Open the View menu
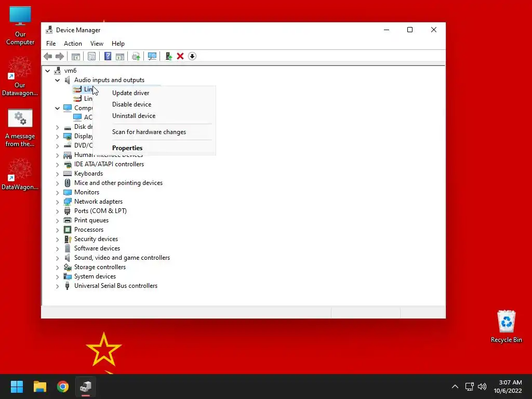The height and width of the screenshot is (399, 532). (x=97, y=44)
